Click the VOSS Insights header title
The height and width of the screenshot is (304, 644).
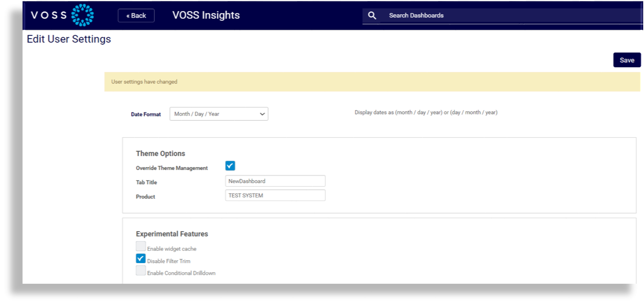pos(206,15)
